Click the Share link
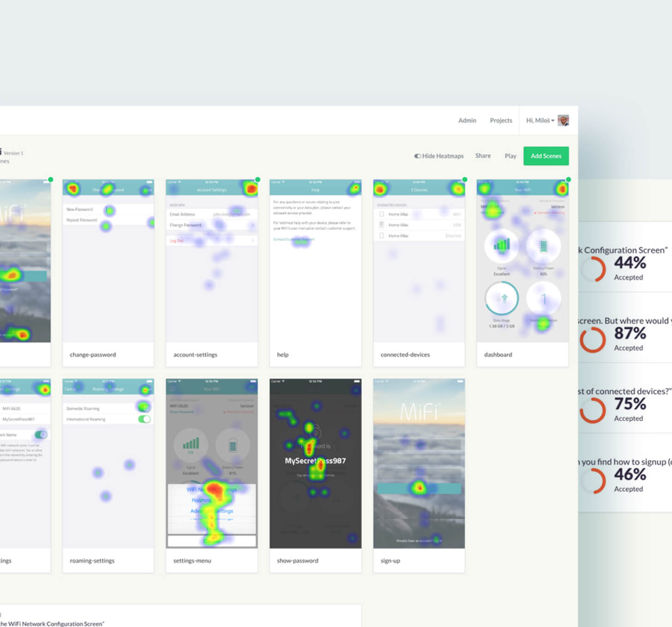The width and height of the screenshot is (672, 627). [483, 156]
